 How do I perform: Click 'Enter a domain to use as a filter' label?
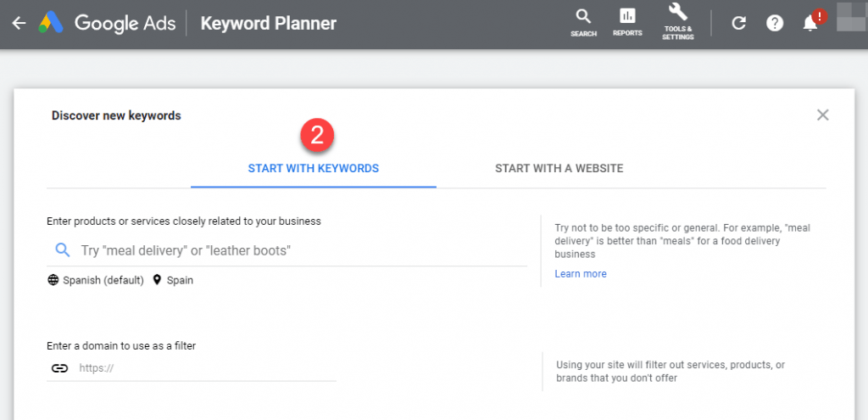(121, 345)
